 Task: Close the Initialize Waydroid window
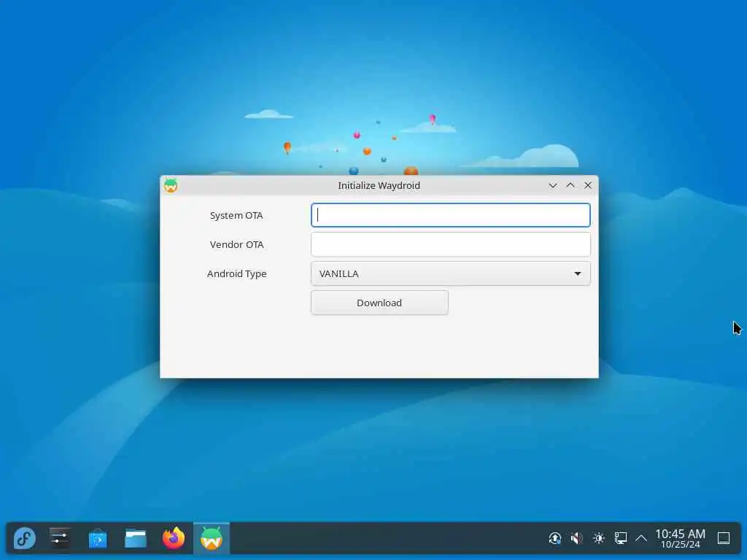[588, 185]
